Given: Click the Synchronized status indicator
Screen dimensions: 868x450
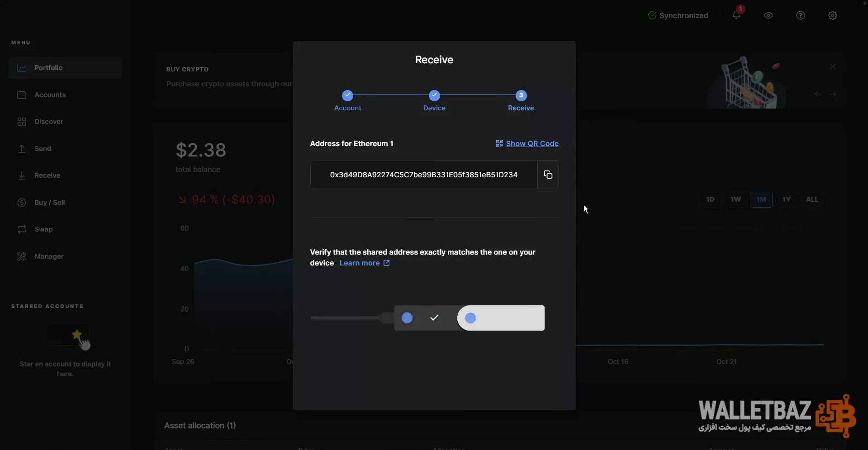Looking at the screenshot, I should point(678,15).
